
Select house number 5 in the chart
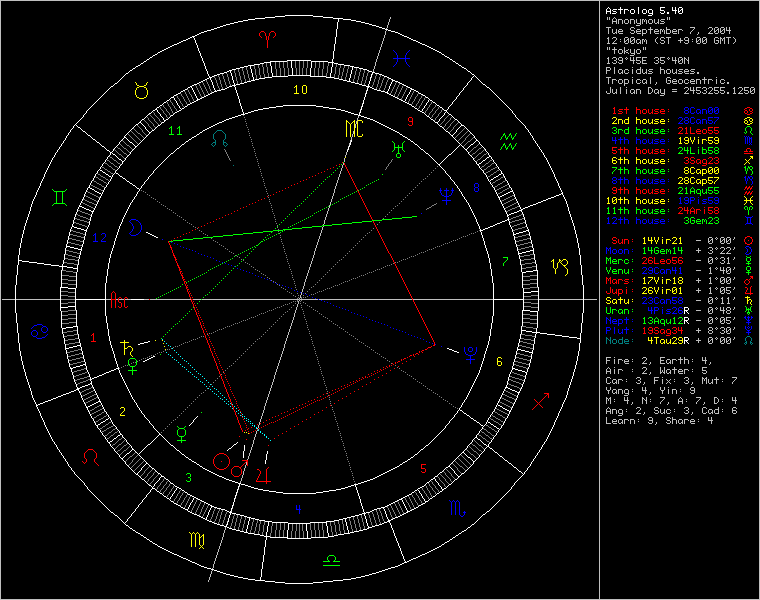tap(423, 469)
